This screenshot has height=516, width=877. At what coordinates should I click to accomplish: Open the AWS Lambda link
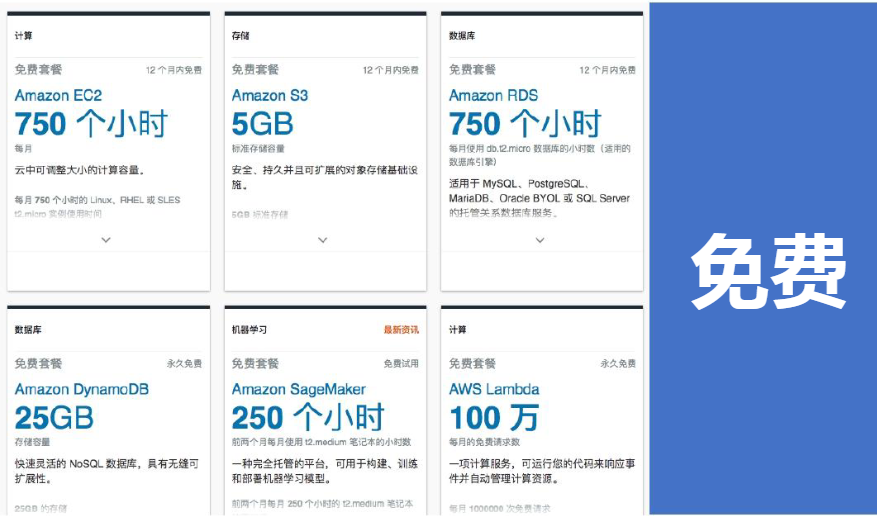[494, 389]
